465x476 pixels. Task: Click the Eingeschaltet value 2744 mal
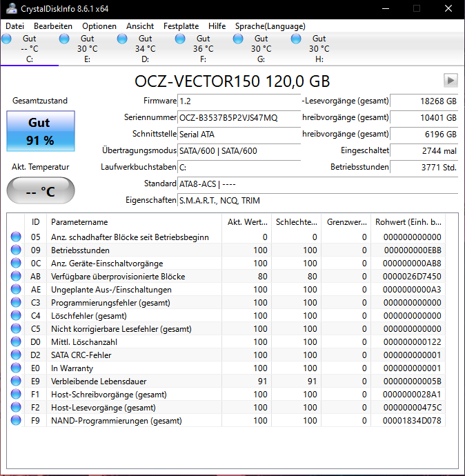pos(424,151)
